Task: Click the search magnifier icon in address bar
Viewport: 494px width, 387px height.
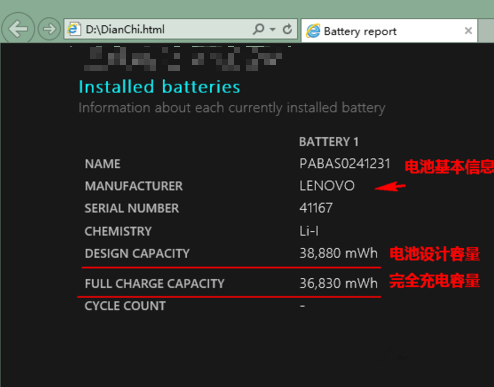Action: click(x=258, y=29)
